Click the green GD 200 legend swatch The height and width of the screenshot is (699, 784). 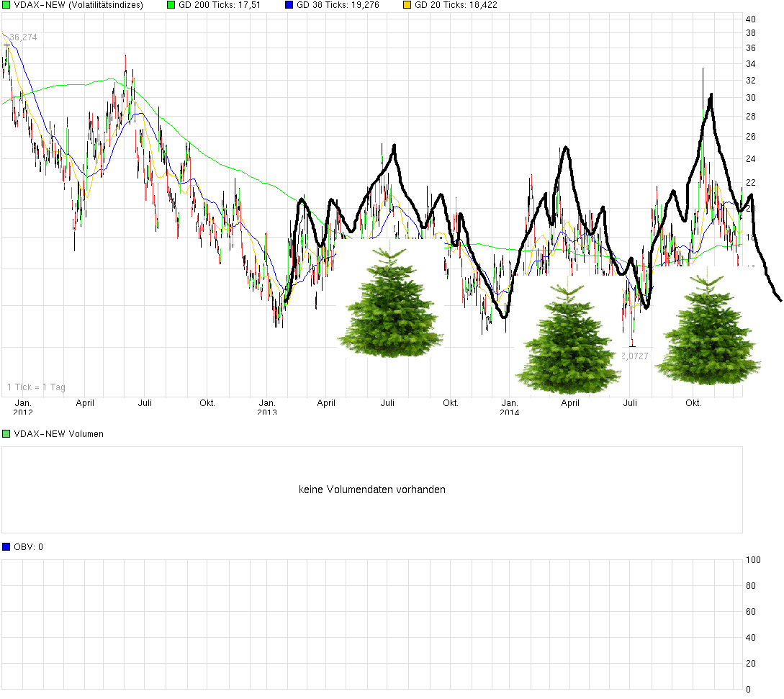pos(171,5)
